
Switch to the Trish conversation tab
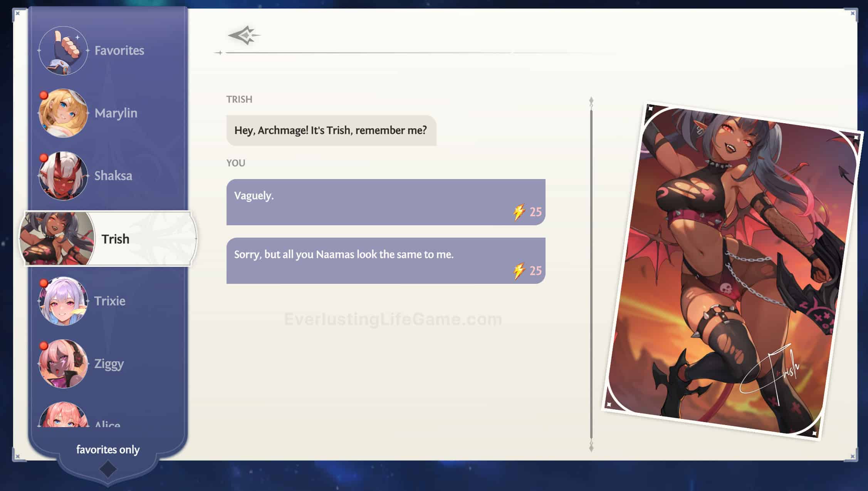coord(115,239)
